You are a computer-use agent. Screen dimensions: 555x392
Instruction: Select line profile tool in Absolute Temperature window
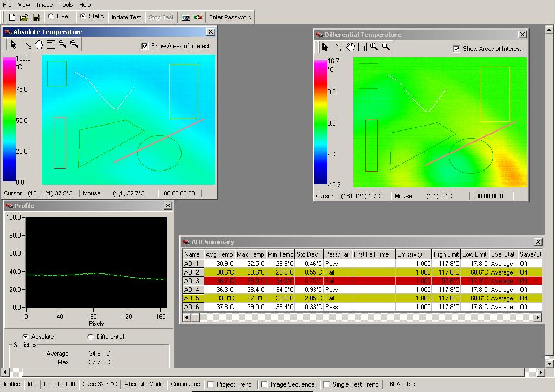27,44
